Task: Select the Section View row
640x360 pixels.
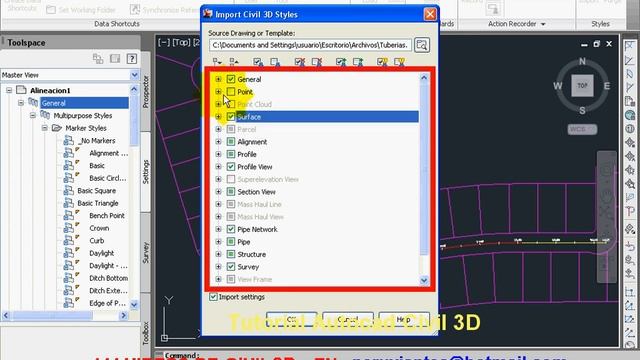Action: tap(256, 192)
